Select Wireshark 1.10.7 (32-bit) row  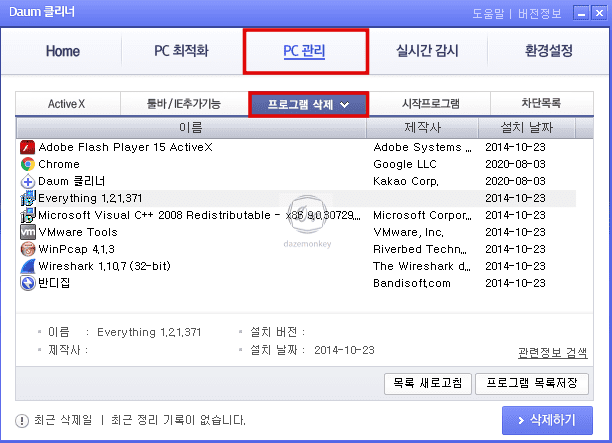[x=296, y=266]
